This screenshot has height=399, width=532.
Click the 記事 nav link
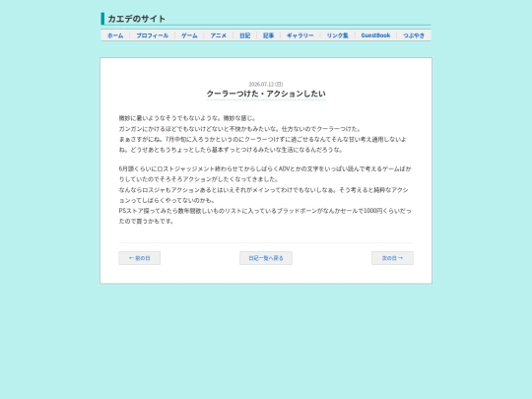268,35
